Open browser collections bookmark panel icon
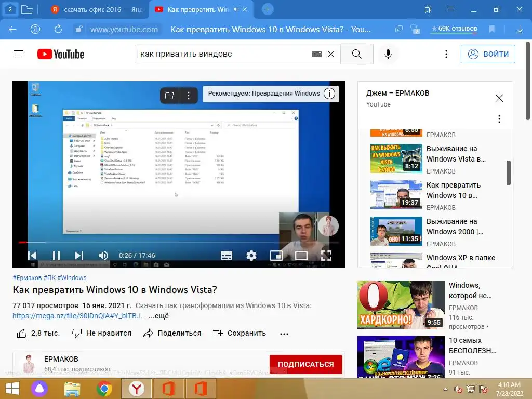Image resolution: width=532 pixels, height=399 pixels. (428, 9)
